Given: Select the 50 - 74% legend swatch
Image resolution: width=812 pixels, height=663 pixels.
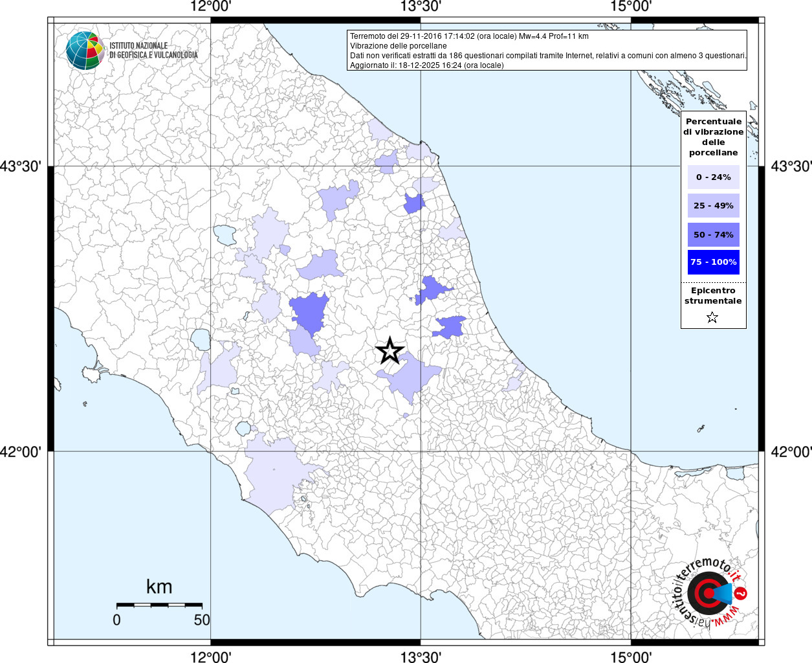Looking at the screenshot, I should coord(714,234).
